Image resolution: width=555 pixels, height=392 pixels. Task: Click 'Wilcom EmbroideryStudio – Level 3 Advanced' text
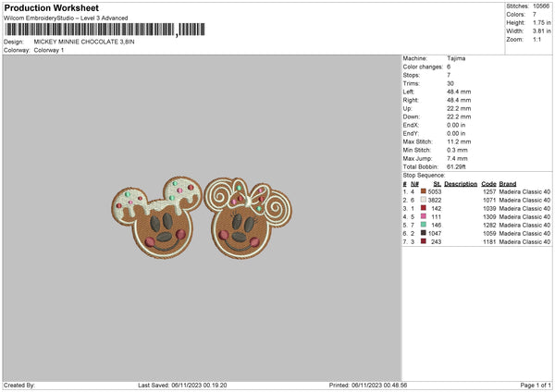pyautogui.click(x=66, y=18)
